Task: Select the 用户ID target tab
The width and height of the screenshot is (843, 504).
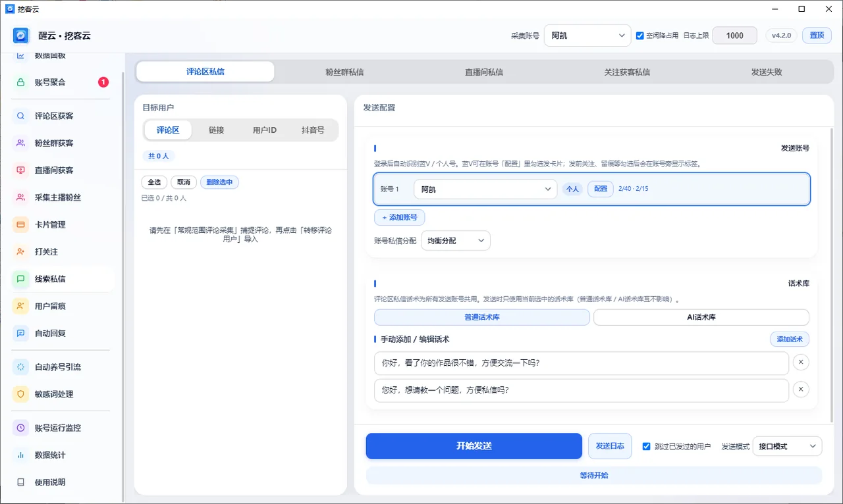Action: click(x=265, y=130)
